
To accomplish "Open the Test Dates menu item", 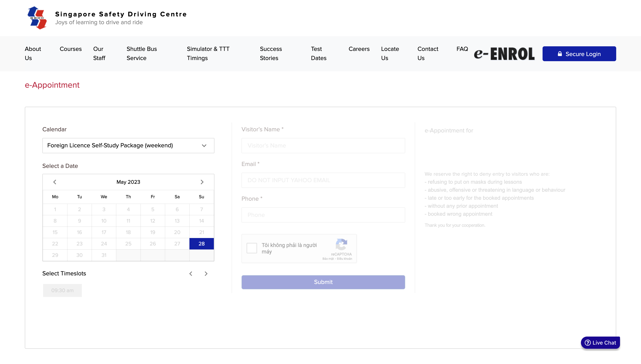I will (x=319, y=54).
